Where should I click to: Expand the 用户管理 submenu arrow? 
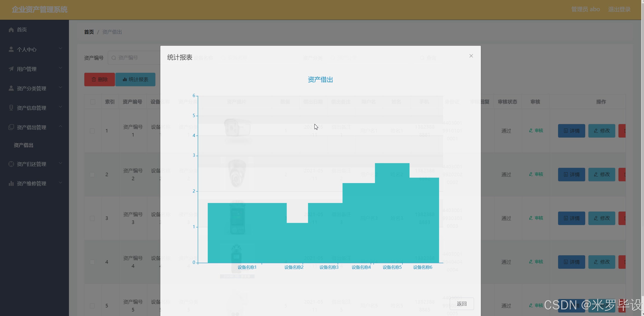60,68
